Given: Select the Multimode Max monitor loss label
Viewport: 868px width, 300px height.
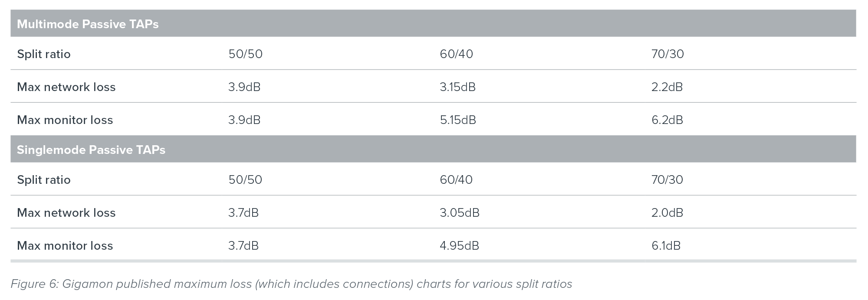Looking at the screenshot, I should pyautogui.click(x=65, y=120).
